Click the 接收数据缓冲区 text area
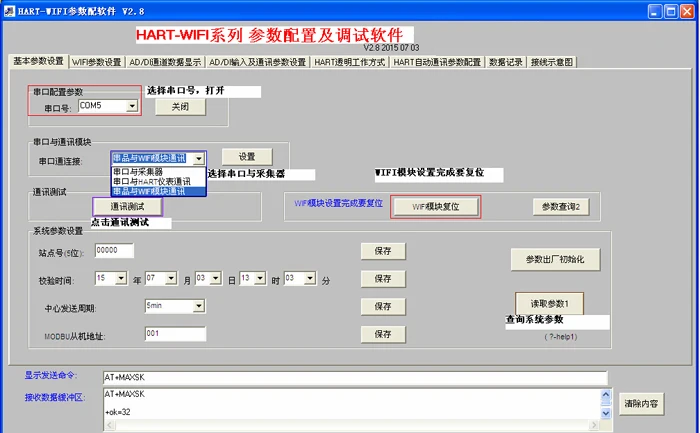This screenshot has width=700, height=433. pyautogui.click(x=352, y=404)
